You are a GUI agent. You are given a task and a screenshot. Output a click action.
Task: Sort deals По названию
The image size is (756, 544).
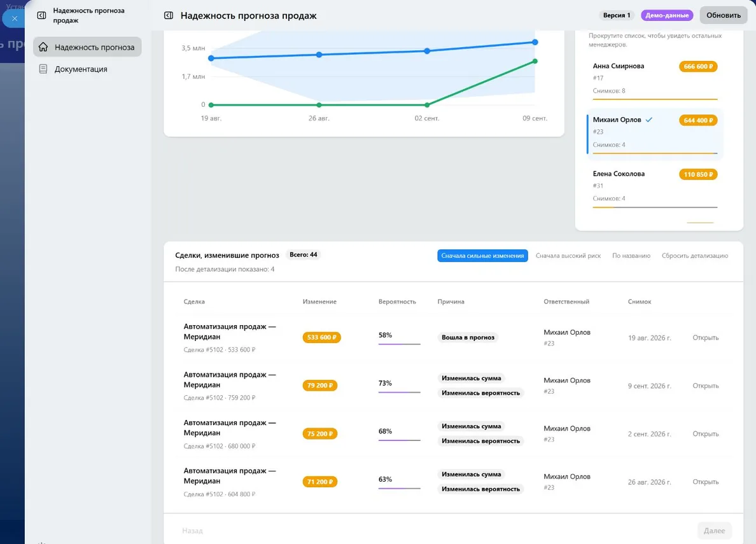point(631,256)
